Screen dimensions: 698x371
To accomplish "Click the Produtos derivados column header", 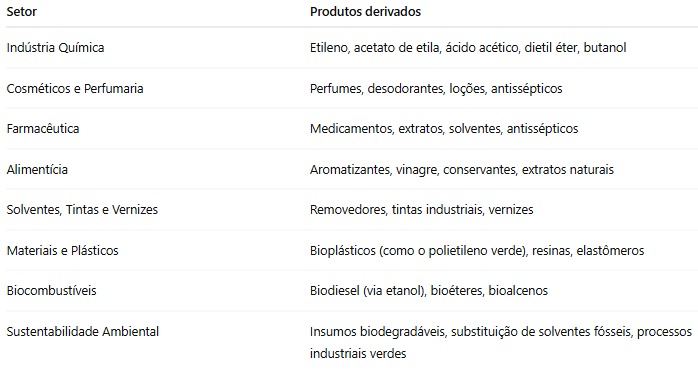I will click(x=365, y=12).
